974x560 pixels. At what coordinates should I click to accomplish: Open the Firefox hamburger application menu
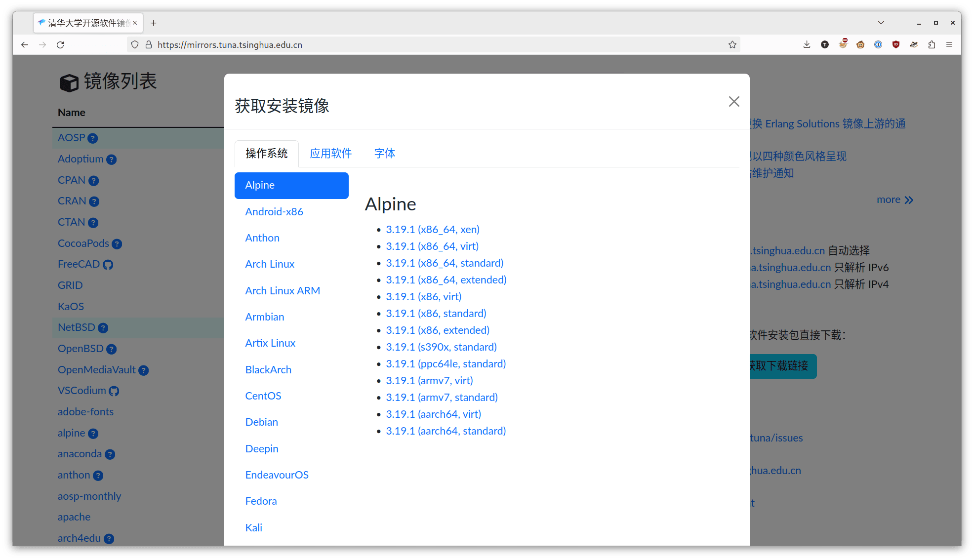(x=949, y=44)
